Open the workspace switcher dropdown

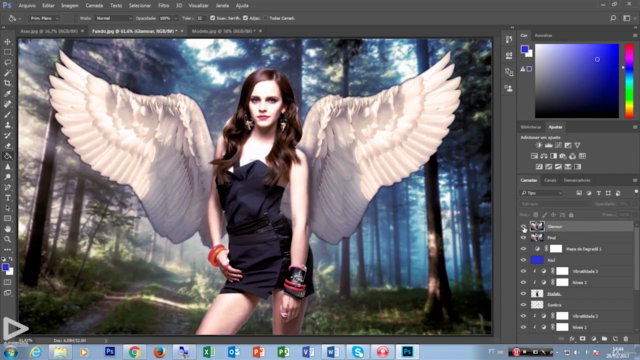coord(629,18)
